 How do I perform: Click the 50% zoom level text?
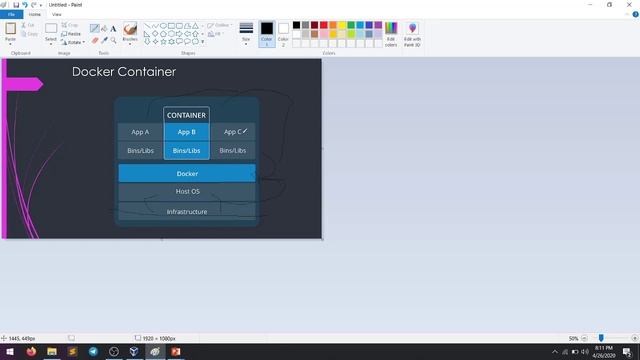coord(573,338)
